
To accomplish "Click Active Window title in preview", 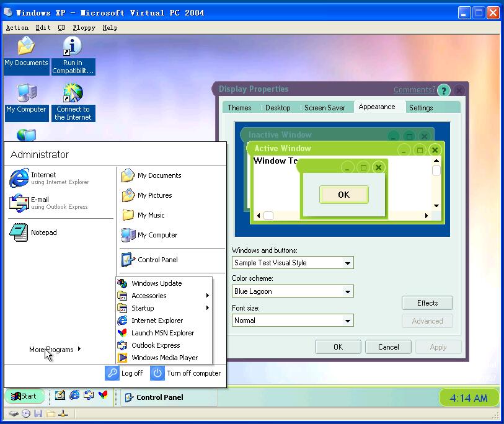I will tap(283, 149).
